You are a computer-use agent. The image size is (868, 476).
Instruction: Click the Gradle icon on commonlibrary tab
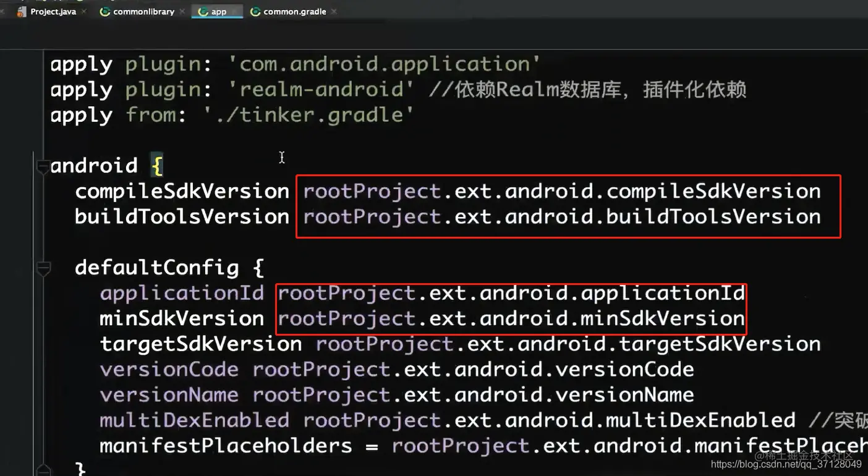click(x=105, y=12)
